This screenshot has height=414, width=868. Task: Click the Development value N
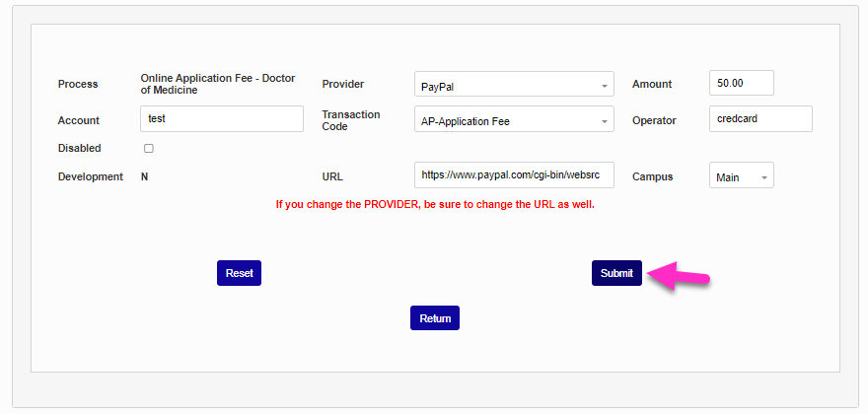coord(145,176)
